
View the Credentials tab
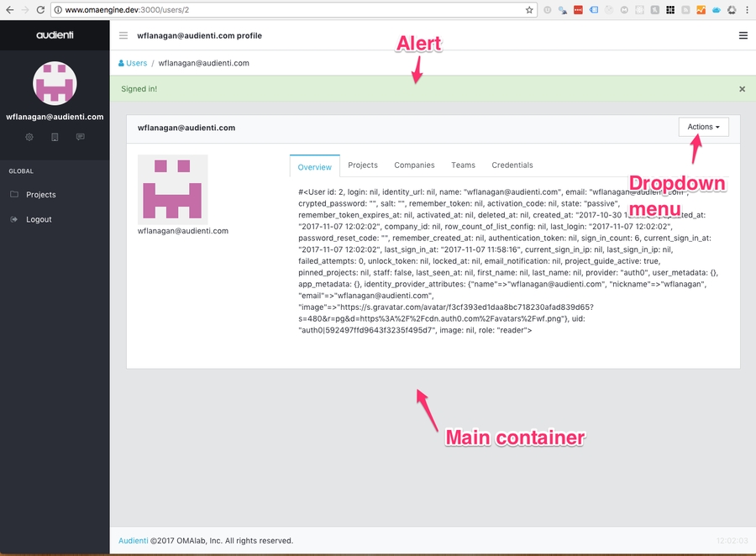click(x=512, y=165)
